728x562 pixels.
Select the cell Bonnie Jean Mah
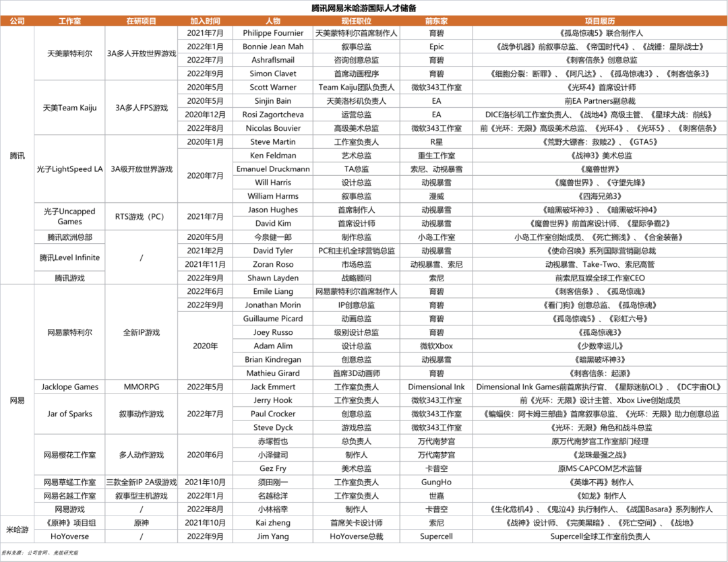point(273,46)
